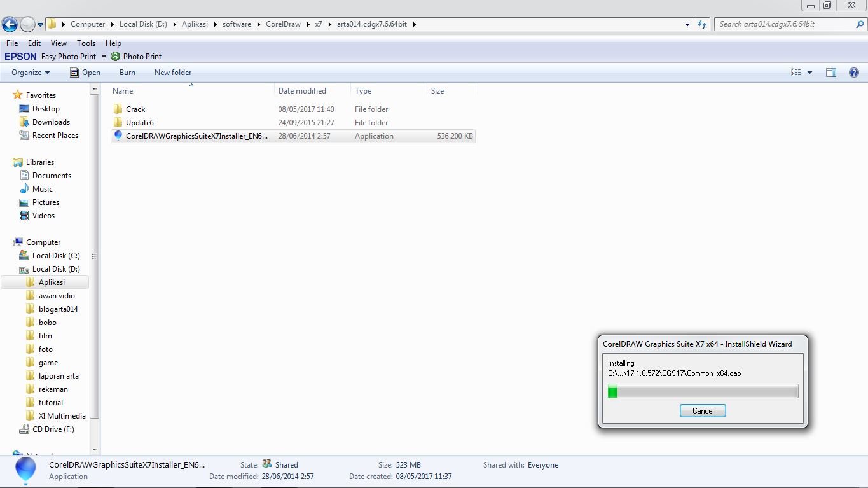
Task: Open the Organize dropdown menu
Action: [x=31, y=73]
